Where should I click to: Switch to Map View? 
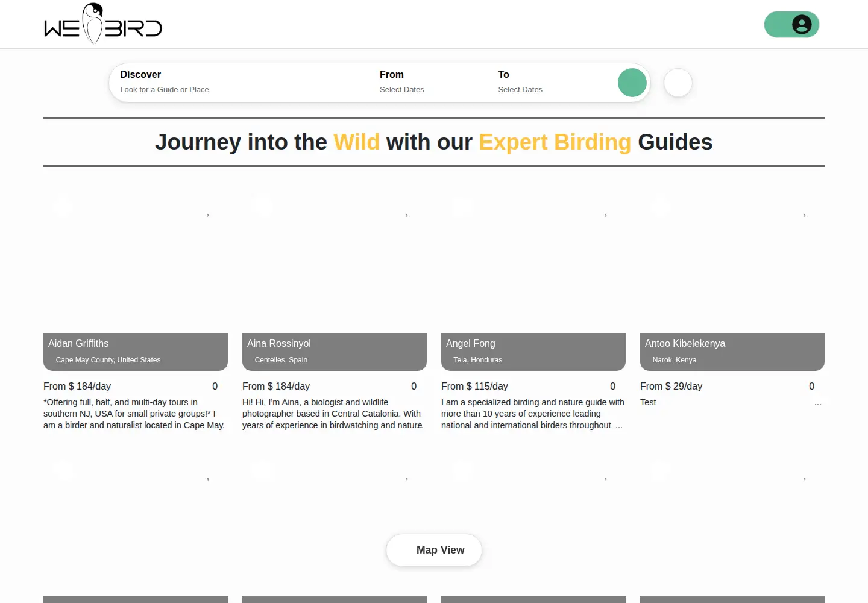pos(434,550)
